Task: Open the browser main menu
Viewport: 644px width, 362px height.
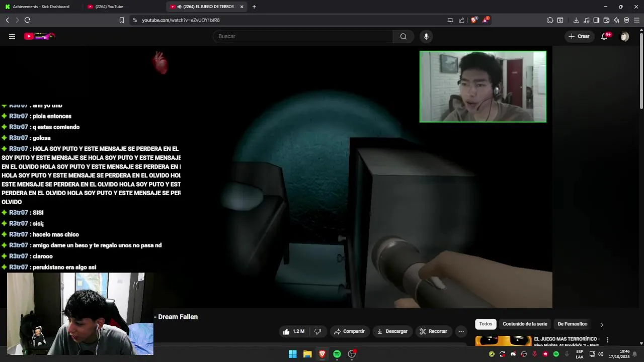Action: (636, 20)
